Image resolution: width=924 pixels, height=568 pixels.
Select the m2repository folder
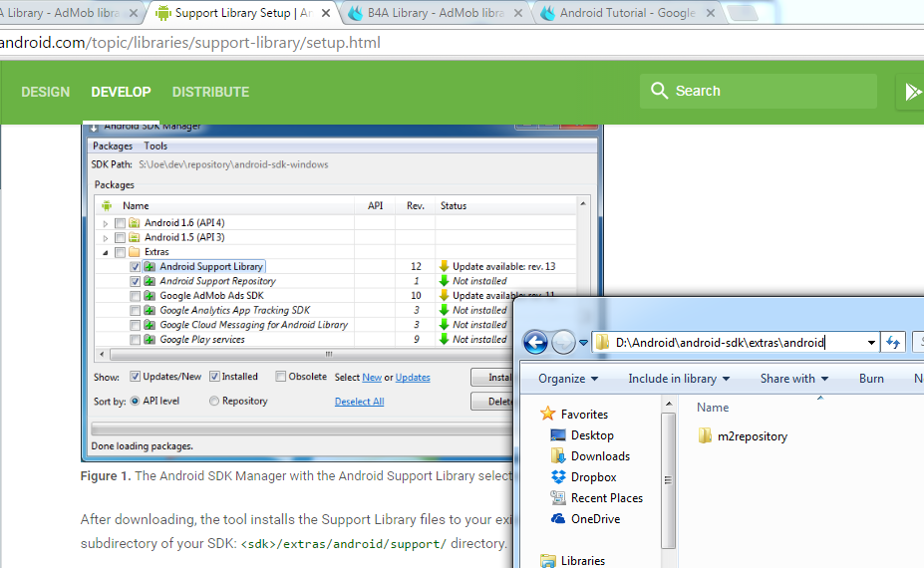point(743,436)
